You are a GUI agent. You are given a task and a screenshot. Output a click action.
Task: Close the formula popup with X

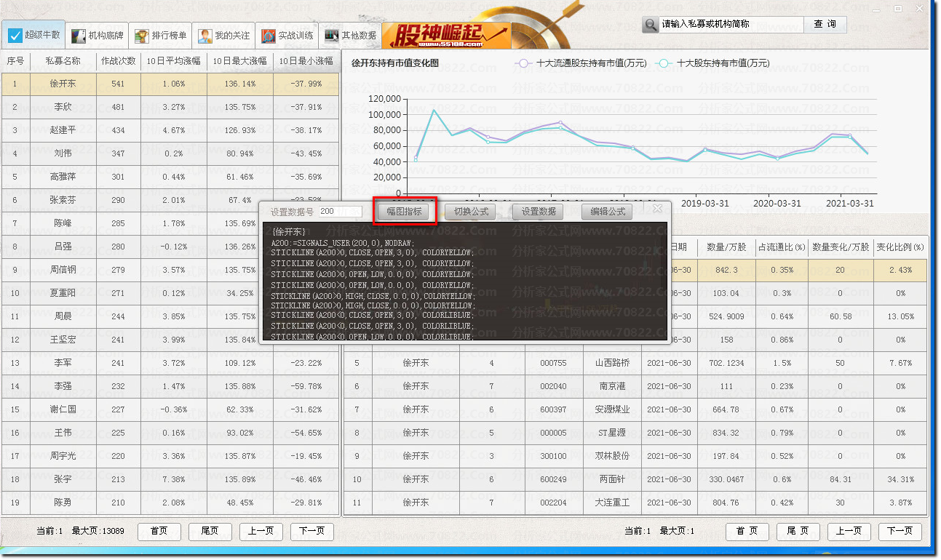[x=657, y=209]
